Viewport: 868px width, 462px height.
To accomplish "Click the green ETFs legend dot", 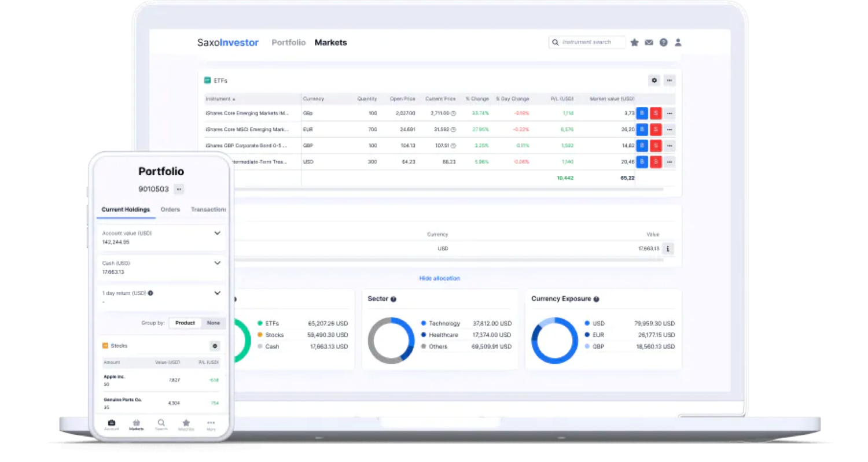I will coord(260,323).
